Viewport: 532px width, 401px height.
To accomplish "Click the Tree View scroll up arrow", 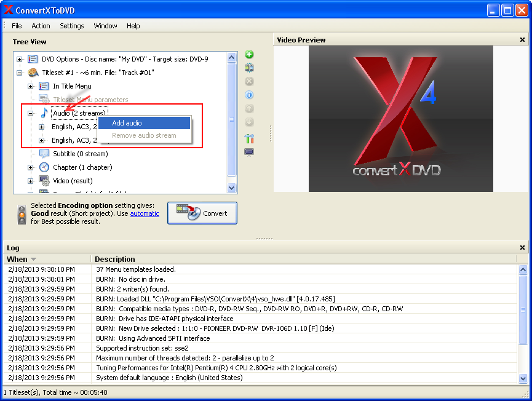I will tap(232, 57).
